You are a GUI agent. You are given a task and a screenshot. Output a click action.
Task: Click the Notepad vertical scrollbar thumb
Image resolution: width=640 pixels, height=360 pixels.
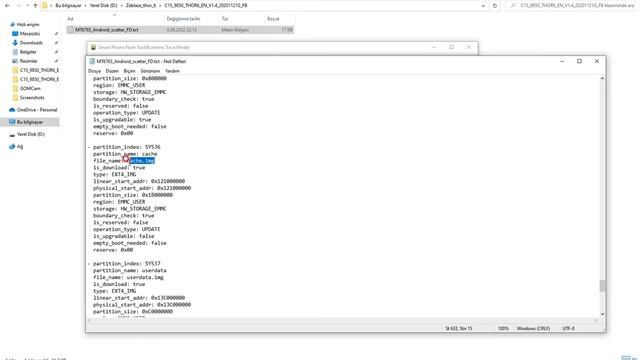(602, 286)
